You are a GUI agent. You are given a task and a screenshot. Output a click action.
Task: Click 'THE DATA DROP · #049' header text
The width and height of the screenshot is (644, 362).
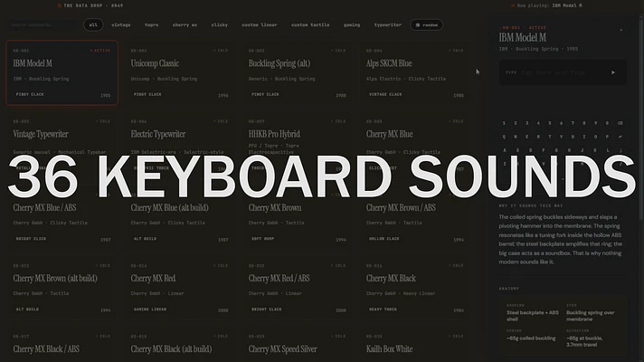pyautogui.click(x=93, y=5)
